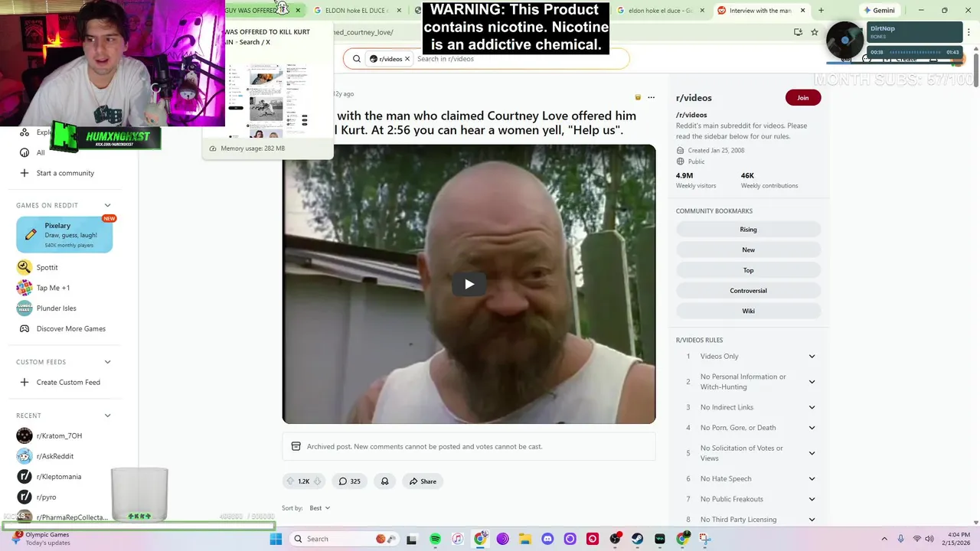Image resolution: width=980 pixels, height=551 pixels.
Task: Open Snipping Tool from the taskbar
Action: (x=705, y=539)
